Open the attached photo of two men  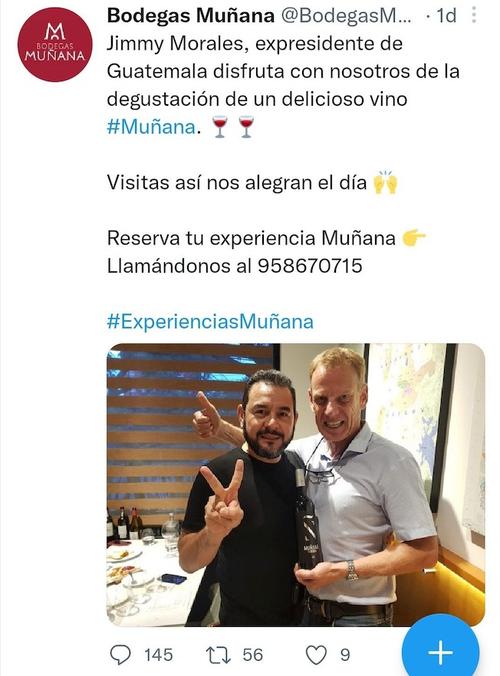tap(296, 485)
